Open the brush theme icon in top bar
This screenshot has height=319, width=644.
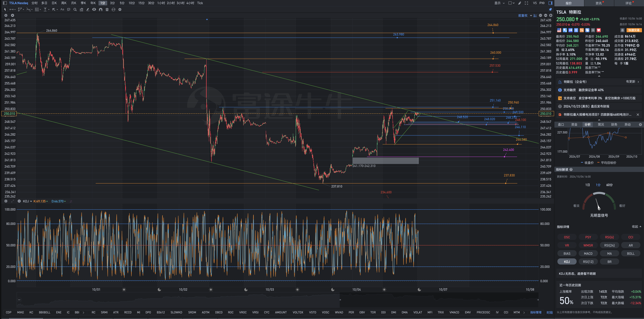coord(520,3)
